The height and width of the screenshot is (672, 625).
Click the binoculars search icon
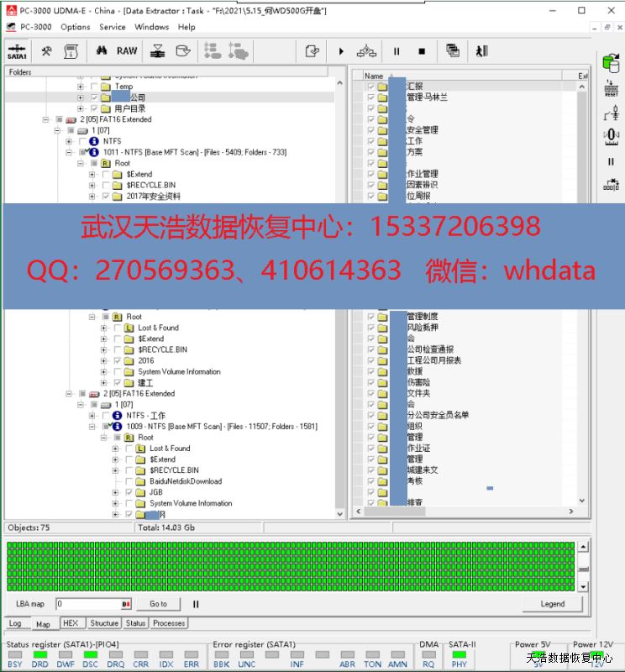click(101, 51)
